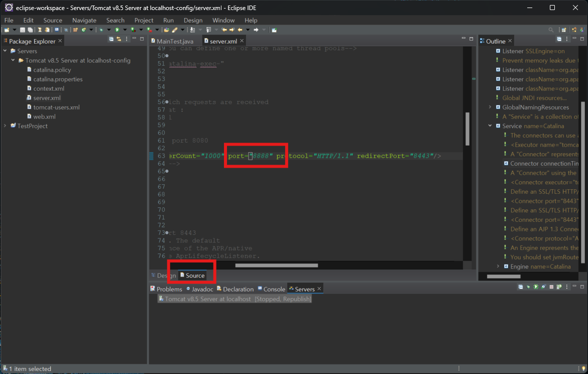Click the editor vertical scrollbar thumb
Screen dimensions: 588x374
tap(467, 129)
